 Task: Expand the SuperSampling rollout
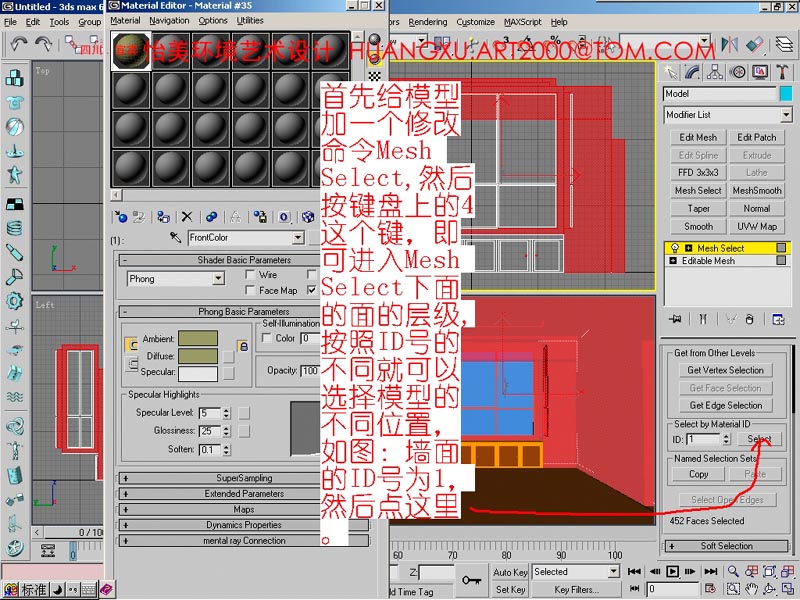[x=243, y=478]
